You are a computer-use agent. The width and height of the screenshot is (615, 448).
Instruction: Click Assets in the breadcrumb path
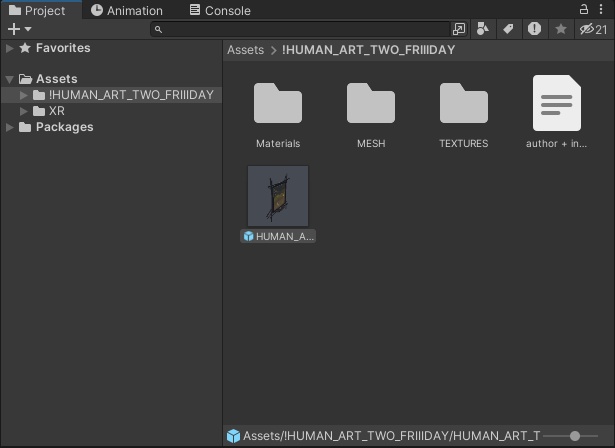pyautogui.click(x=246, y=50)
